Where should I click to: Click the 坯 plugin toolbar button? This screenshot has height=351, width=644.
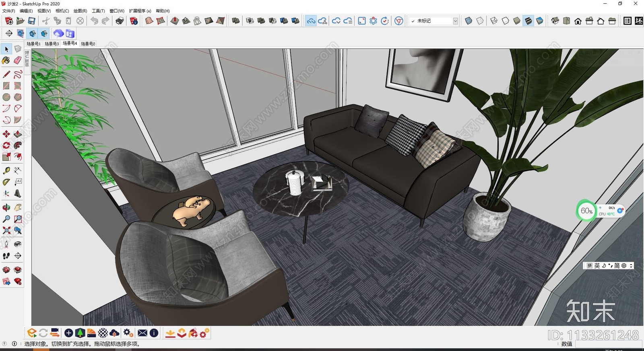coord(639,21)
